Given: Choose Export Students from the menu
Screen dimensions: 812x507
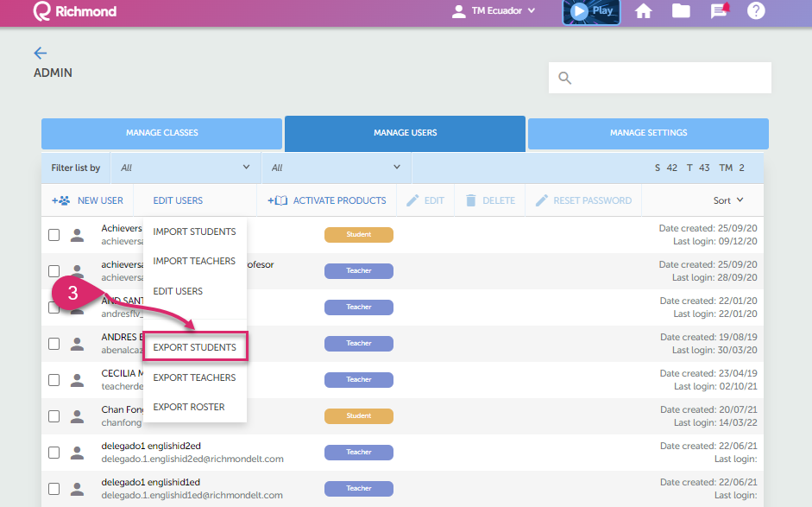Looking at the screenshot, I should 195,347.
